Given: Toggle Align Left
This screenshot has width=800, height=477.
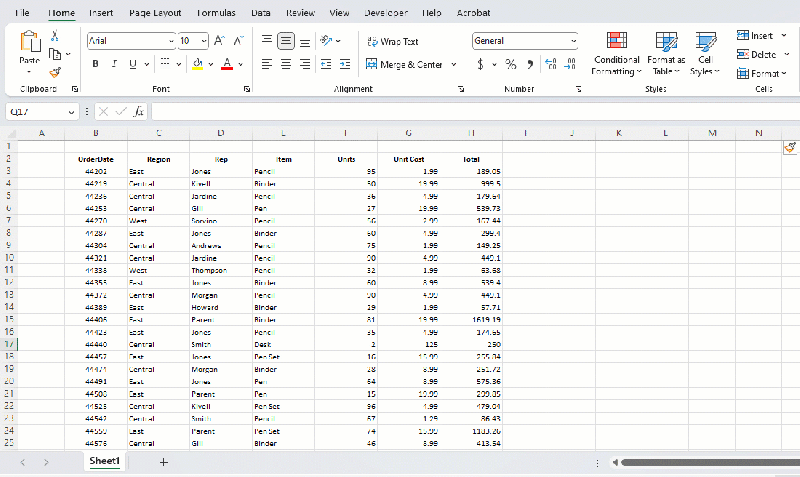Looking at the screenshot, I should click(x=267, y=64).
